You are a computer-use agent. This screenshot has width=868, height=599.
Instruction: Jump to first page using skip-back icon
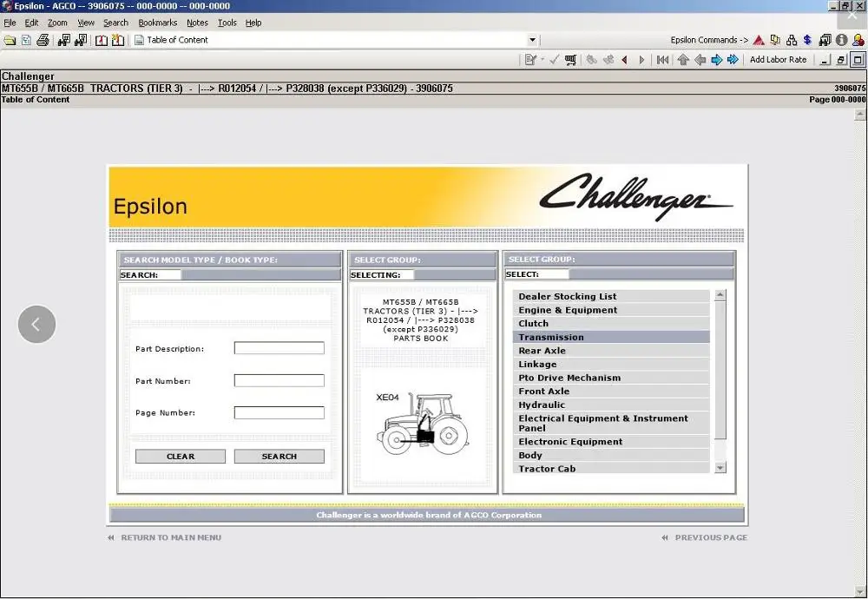point(662,60)
